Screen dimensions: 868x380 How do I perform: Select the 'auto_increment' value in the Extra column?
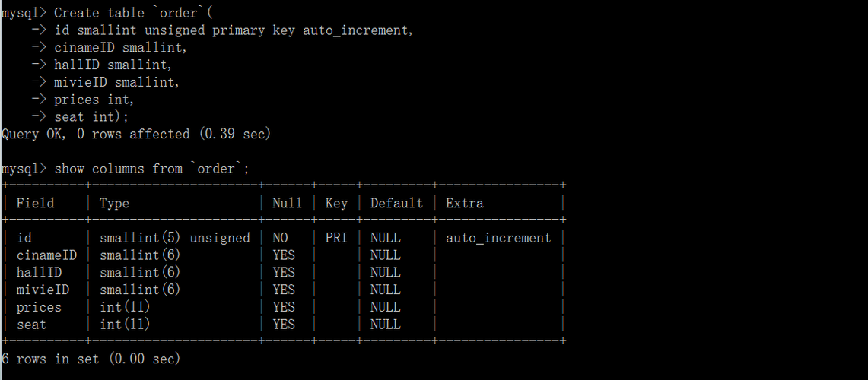coord(498,238)
